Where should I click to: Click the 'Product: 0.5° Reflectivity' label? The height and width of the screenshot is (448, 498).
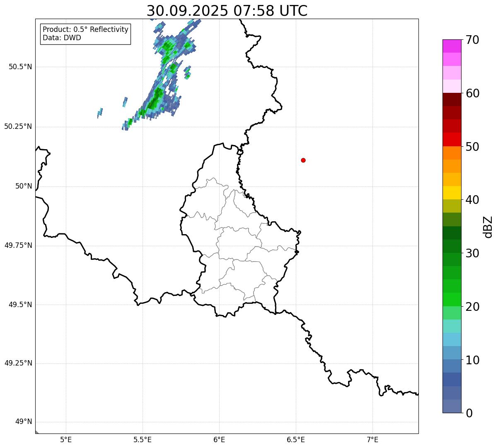(86, 30)
